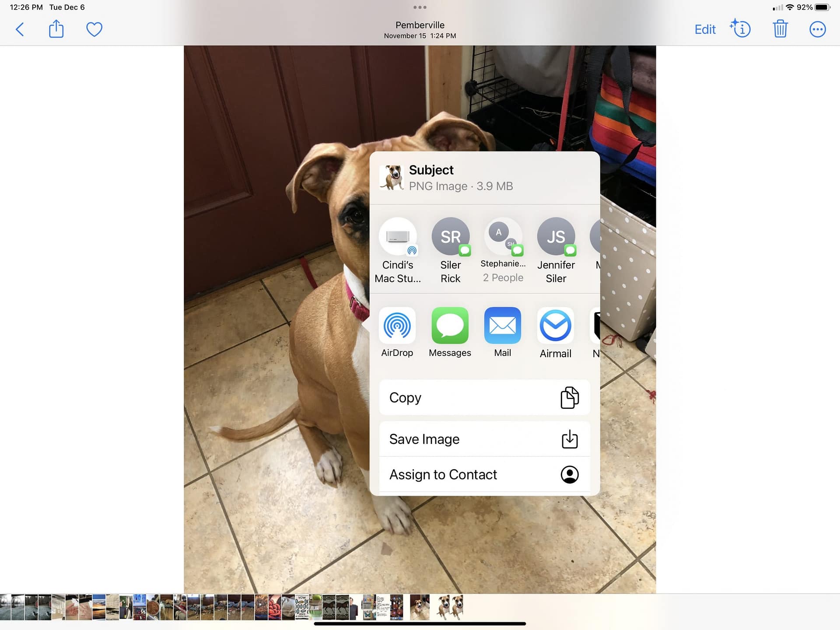Select Assign to Contact option
The height and width of the screenshot is (630, 840).
[484, 475]
